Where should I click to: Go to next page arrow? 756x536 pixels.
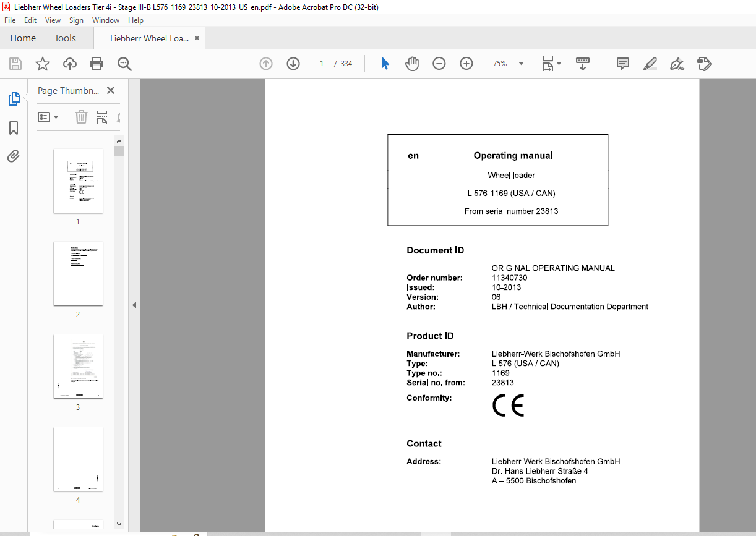click(293, 64)
